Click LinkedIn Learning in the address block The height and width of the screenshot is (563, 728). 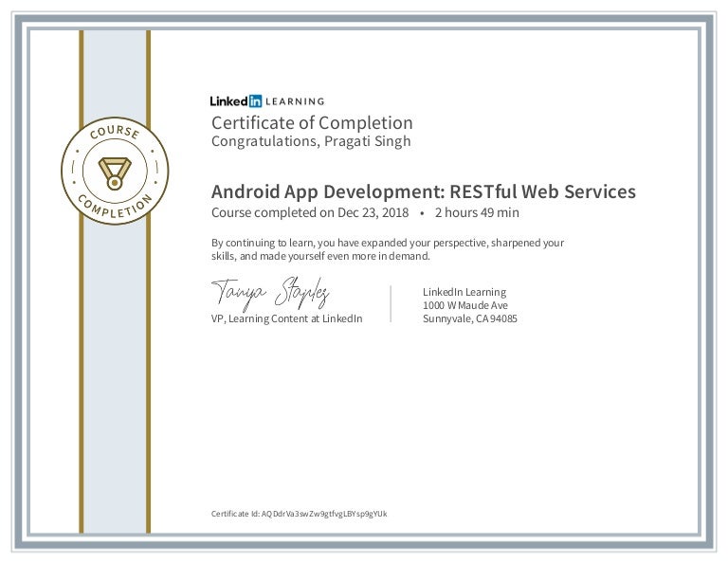click(x=464, y=292)
